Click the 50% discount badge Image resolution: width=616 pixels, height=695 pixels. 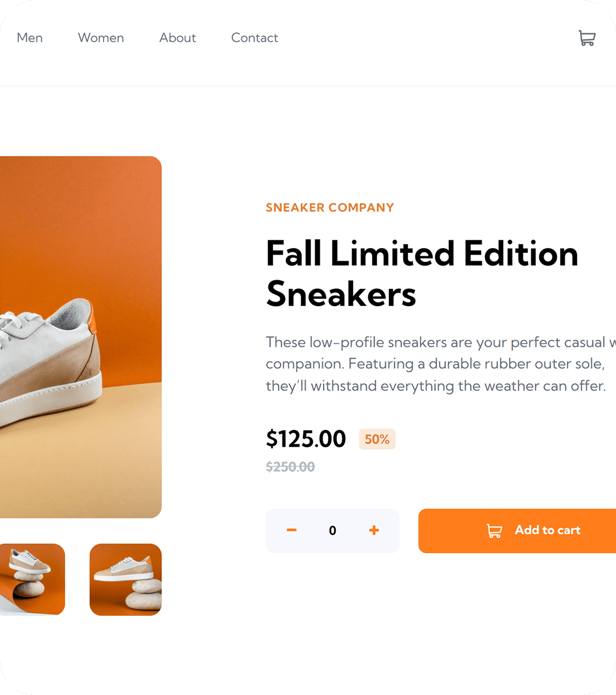point(377,439)
